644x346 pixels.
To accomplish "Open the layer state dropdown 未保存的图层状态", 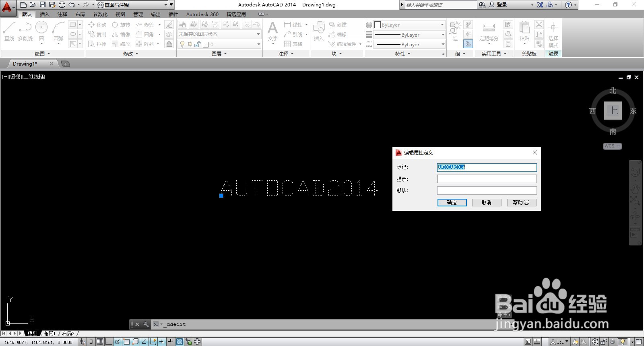I will (219, 34).
